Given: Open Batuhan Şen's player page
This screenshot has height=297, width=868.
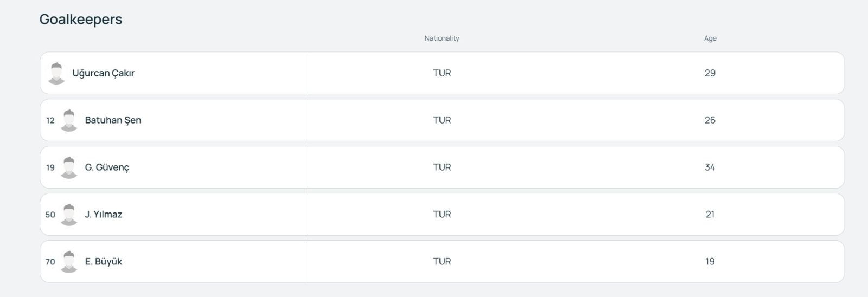Looking at the screenshot, I should coord(113,120).
